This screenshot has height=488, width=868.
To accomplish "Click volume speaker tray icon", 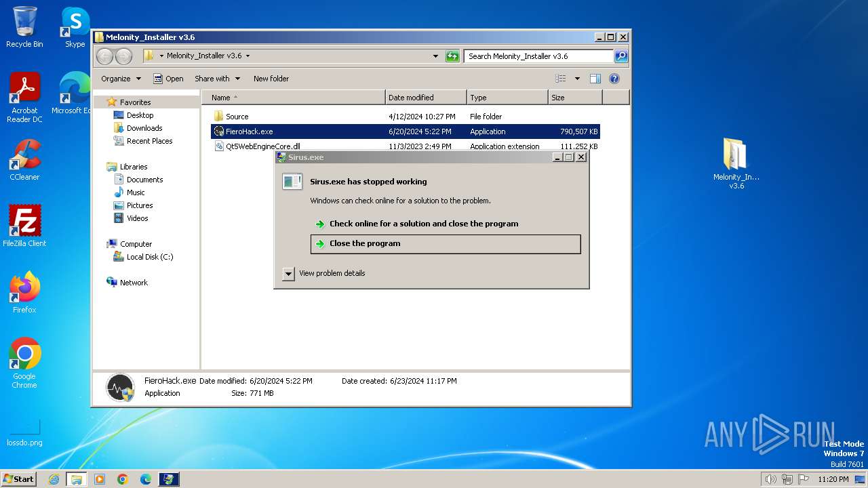I will pos(770,479).
